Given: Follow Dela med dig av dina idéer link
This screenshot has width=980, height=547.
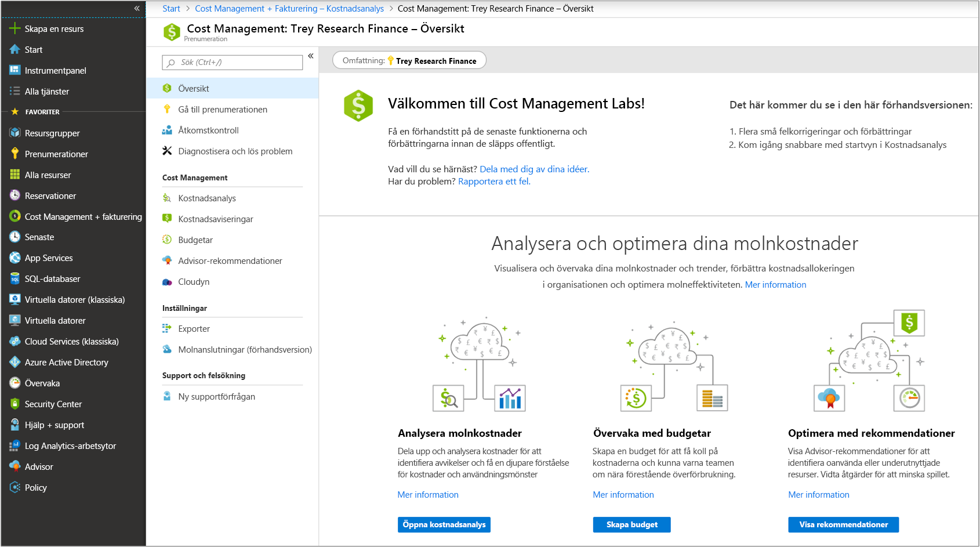Looking at the screenshot, I should click(534, 169).
